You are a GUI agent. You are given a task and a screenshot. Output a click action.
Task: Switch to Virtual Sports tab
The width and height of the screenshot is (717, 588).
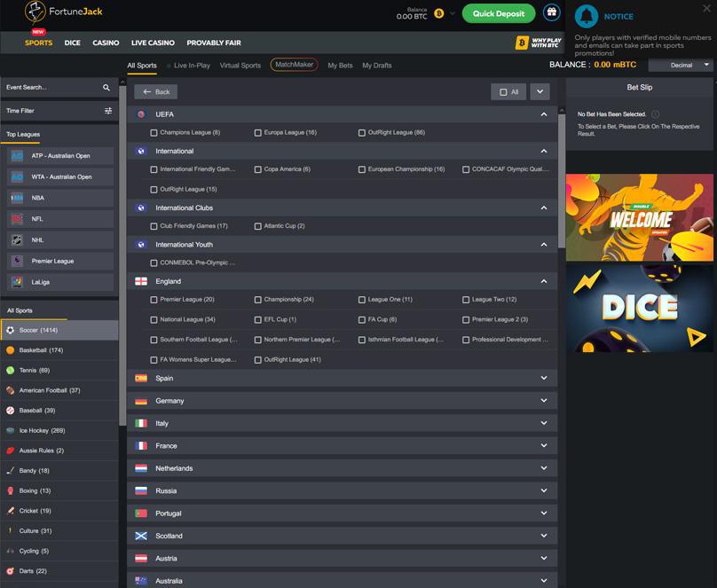pyautogui.click(x=240, y=66)
